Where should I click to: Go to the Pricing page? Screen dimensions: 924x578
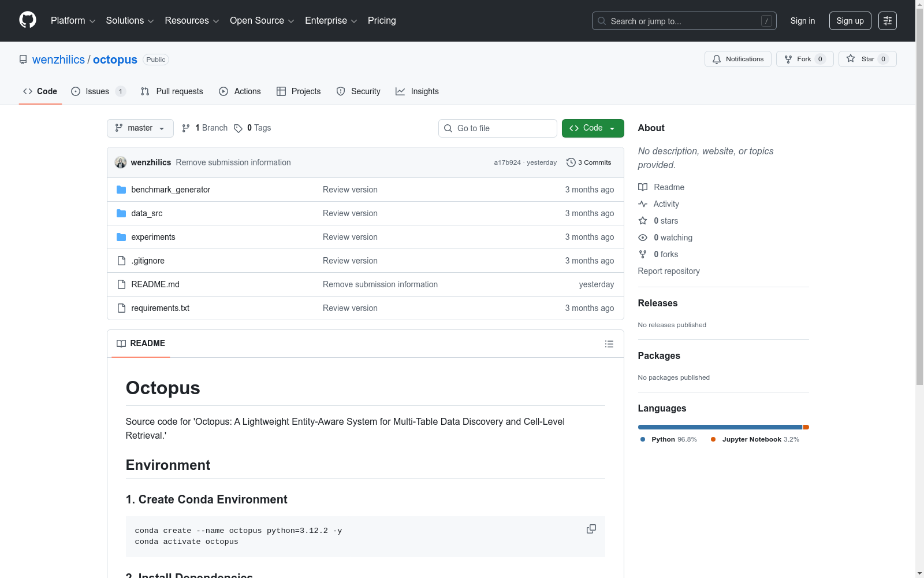pyautogui.click(x=382, y=21)
